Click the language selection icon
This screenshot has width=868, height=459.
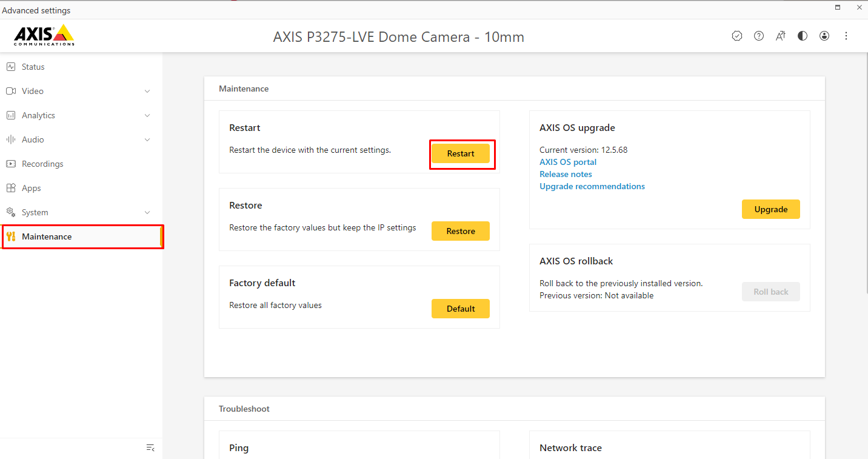(x=781, y=36)
